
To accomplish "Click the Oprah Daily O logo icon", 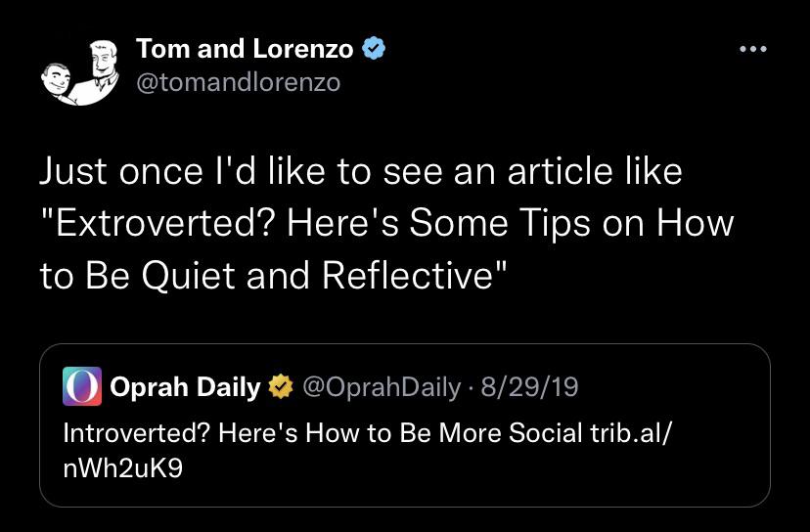I will 82,387.
